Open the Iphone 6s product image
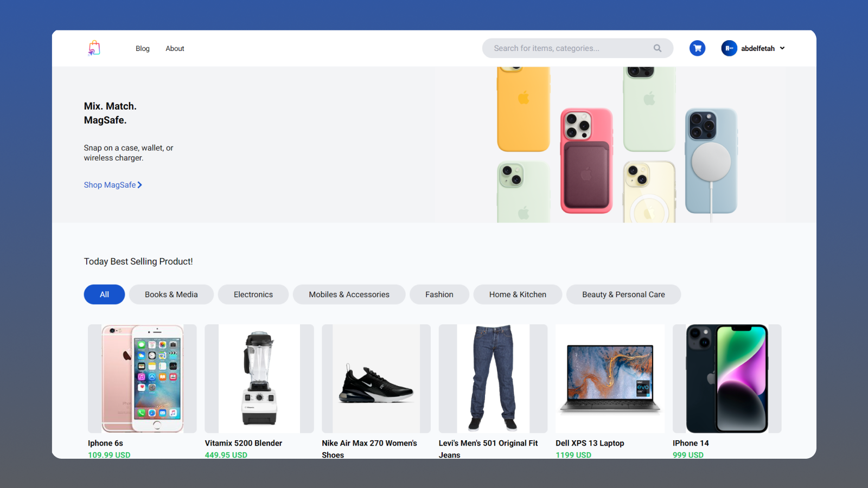 pyautogui.click(x=142, y=378)
